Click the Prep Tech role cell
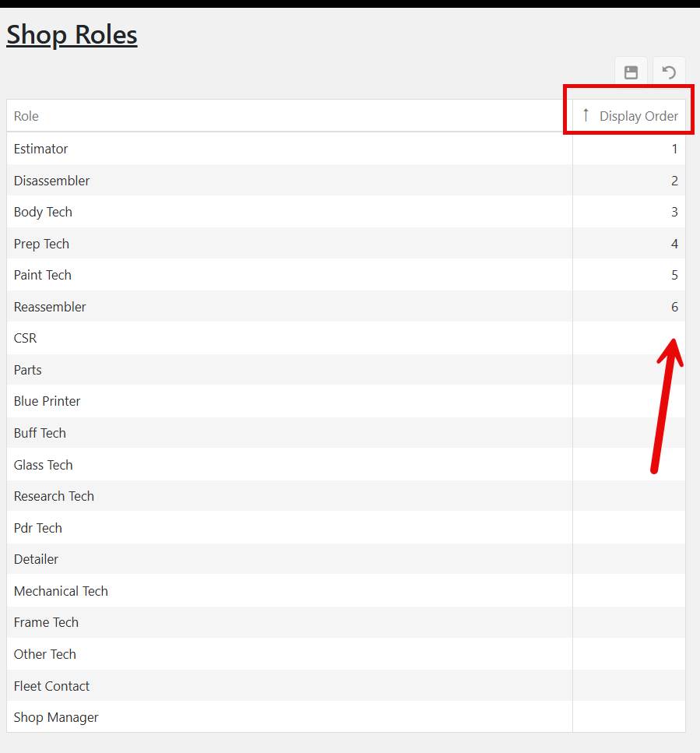Screen dimensions: 700x753 (41, 244)
